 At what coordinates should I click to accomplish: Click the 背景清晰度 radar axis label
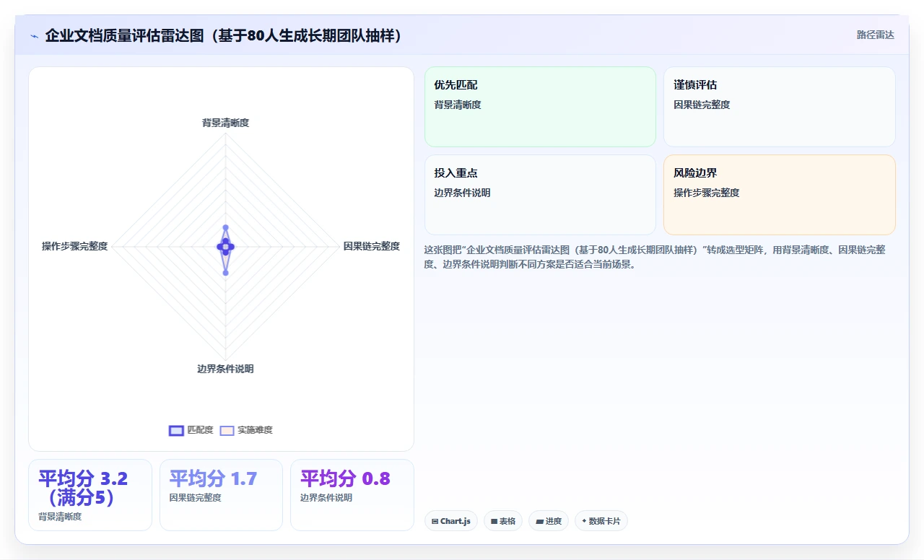pos(225,123)
